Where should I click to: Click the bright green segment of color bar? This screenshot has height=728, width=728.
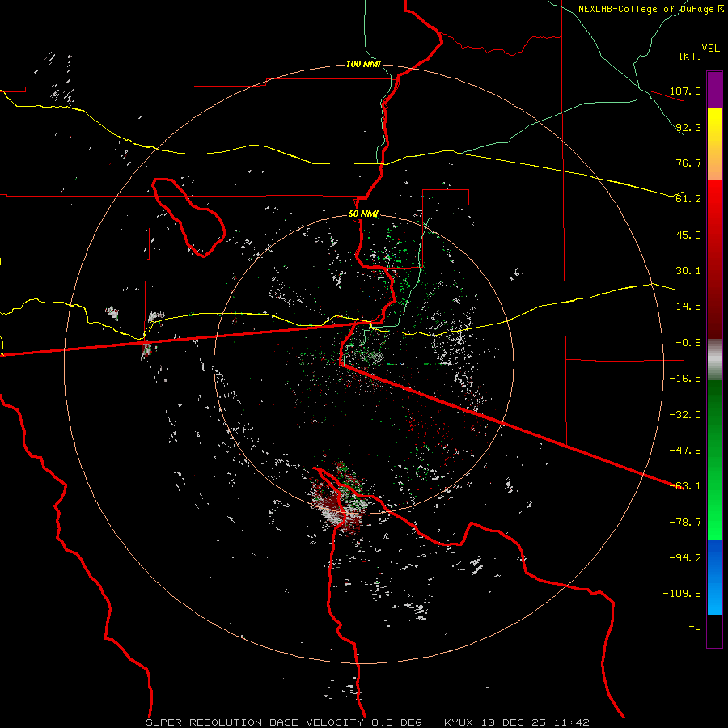(714, 459)
